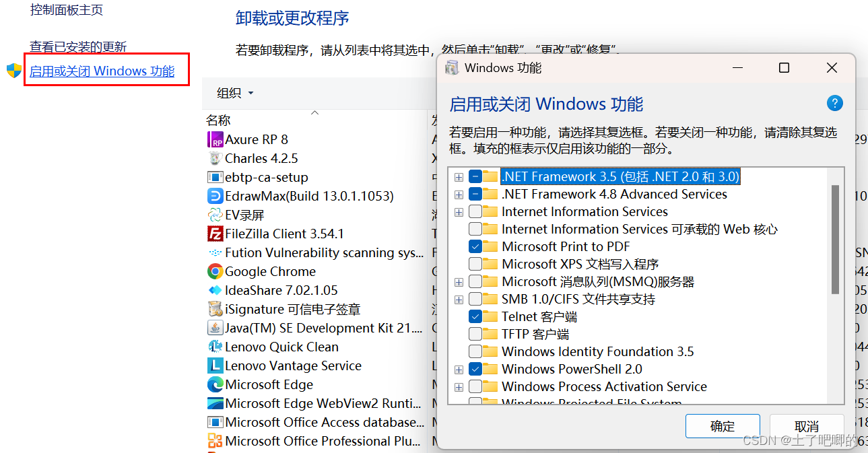Select Windows Process Activation Service text

point(604,386)
